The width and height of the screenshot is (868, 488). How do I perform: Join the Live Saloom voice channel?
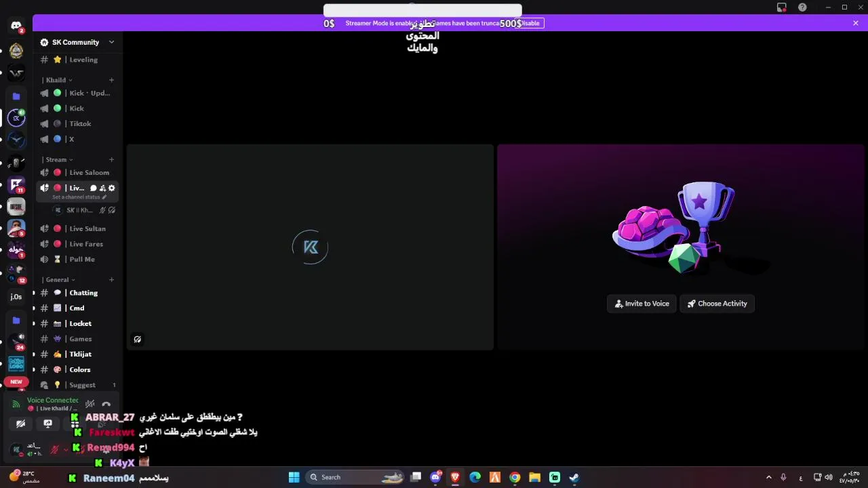pyautogui.click(x=77, y=172)
